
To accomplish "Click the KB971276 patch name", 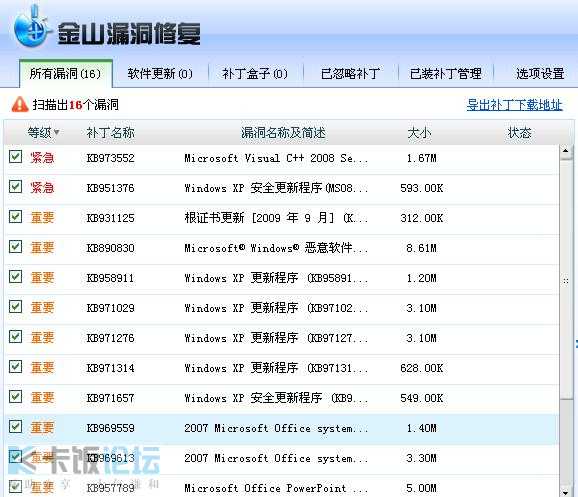I will click(110, 338).
